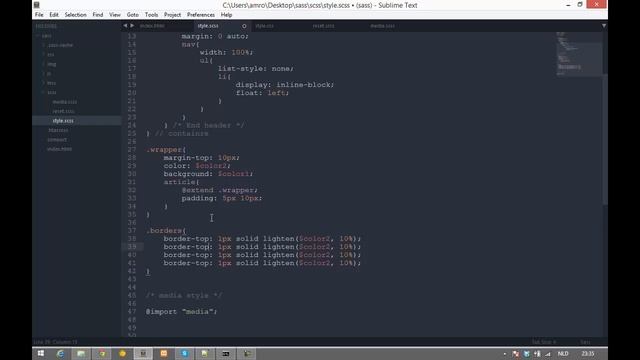Screen dimensions: 640x360
Task: Open the Tab Size status bar selector
Action: click(x=544, y=342)
